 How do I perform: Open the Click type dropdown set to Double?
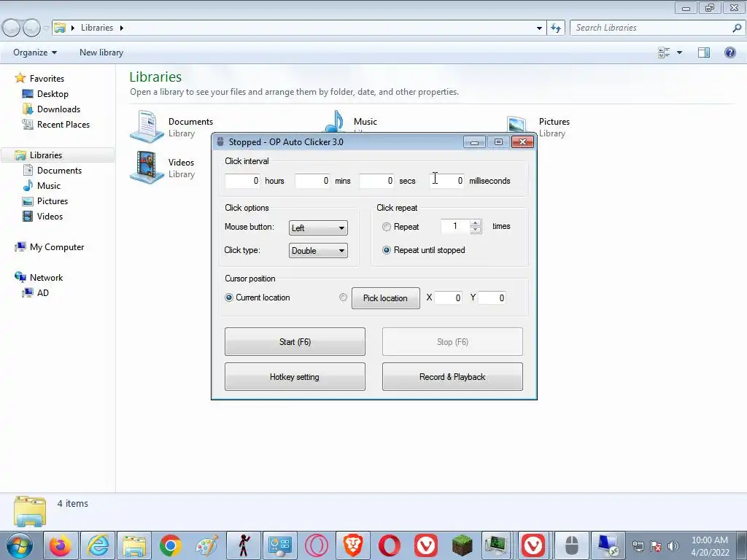tap(318, 251)
